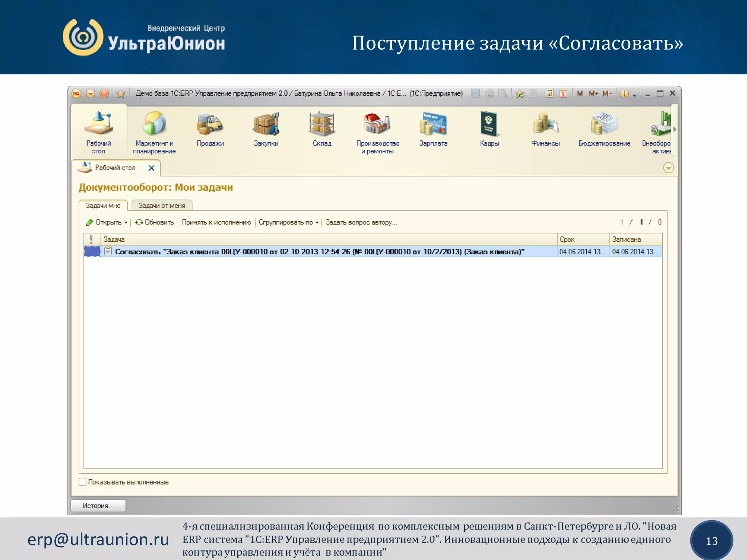Go to the Закупки section

266,129
